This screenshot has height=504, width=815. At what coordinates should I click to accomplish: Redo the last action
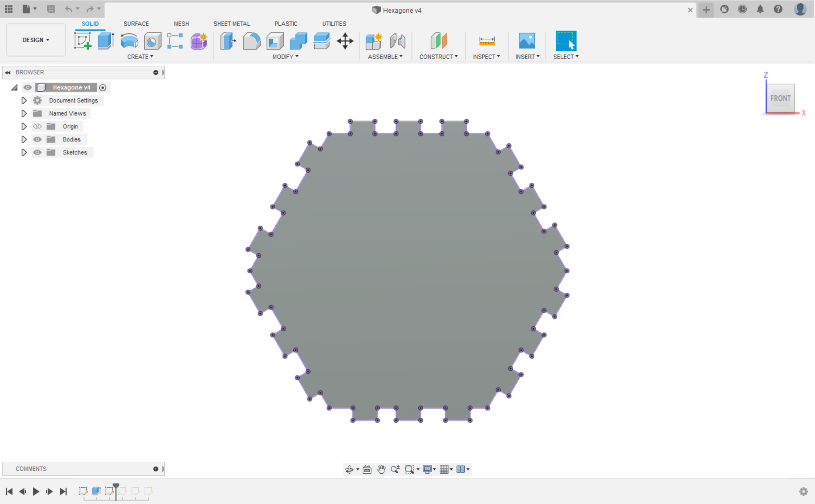coord(90,9)
